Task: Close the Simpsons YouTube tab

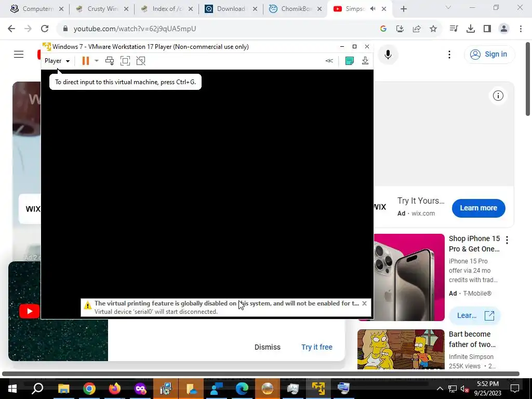Action: pos(384,9)
